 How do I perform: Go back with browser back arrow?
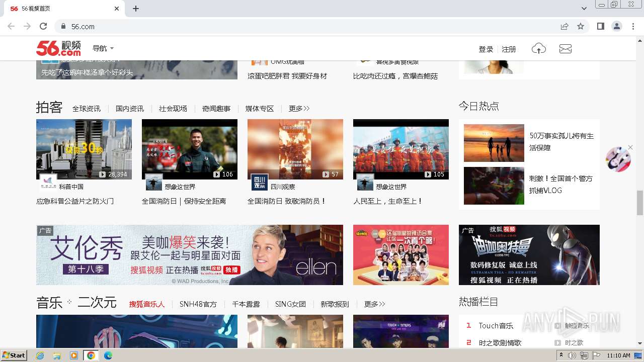coord(11,26)
